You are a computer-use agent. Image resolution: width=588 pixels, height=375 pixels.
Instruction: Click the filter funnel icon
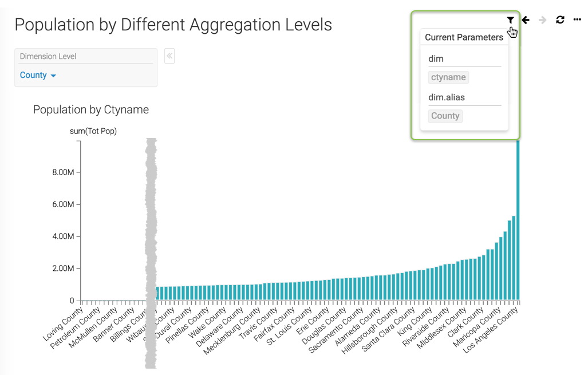pyautogui.click(x=510, y=21)
